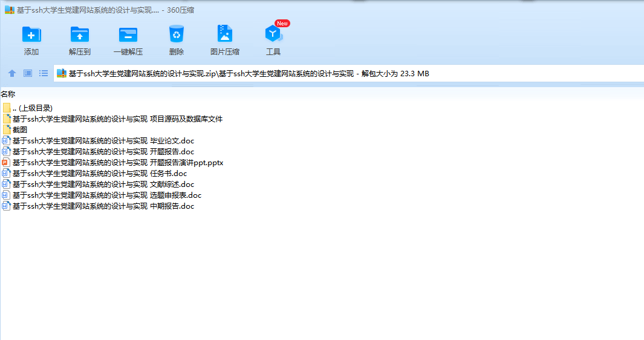Click the 名称 column header
This screenshot has width=644, height=340.
pos(8,94)
